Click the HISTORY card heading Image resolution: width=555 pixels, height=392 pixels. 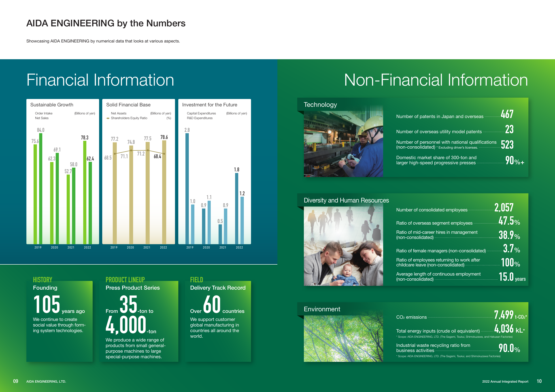(x=43, y=280)
